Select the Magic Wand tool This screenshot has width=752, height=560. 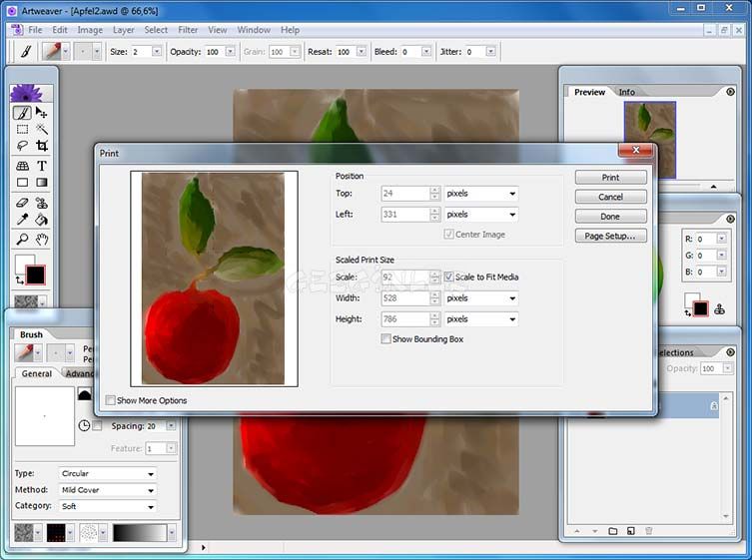[42, 130]
